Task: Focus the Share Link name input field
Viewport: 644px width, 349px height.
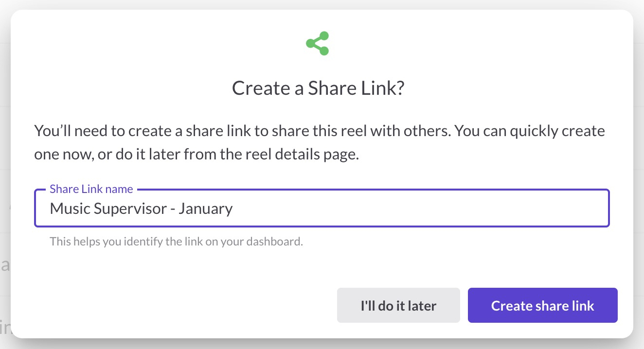Action: coord(321,209)
